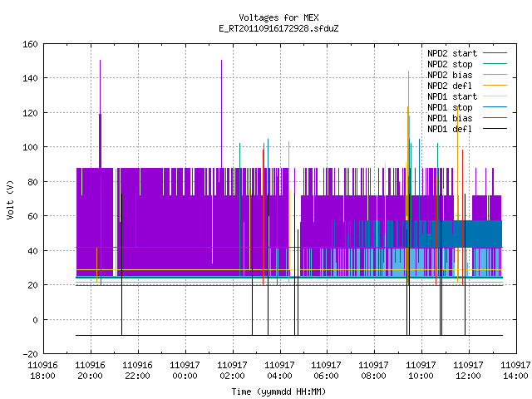The image size is (532, 399).
Task: Select the NPD1 defl legend entry
Action: (x=450, y=129)
